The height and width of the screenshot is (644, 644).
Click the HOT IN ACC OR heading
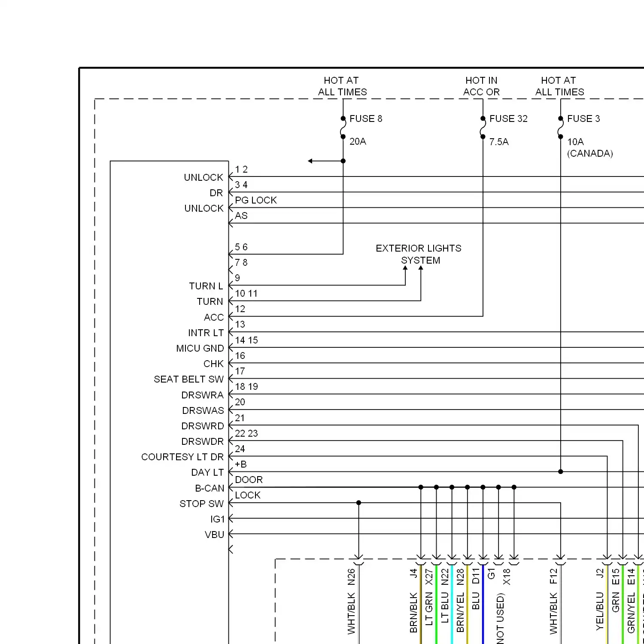[481, 86]
